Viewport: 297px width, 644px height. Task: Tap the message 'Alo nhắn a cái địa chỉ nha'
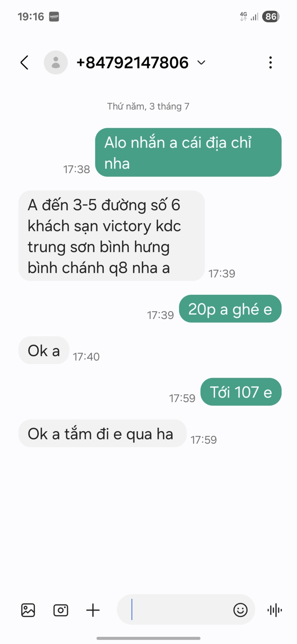(188, 152)
